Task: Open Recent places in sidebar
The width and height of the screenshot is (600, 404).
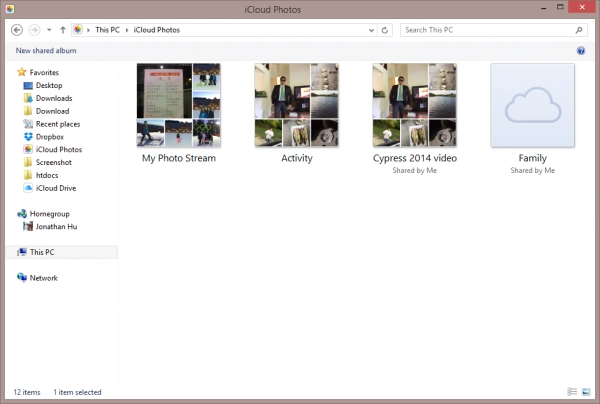Action: (58, 124)
